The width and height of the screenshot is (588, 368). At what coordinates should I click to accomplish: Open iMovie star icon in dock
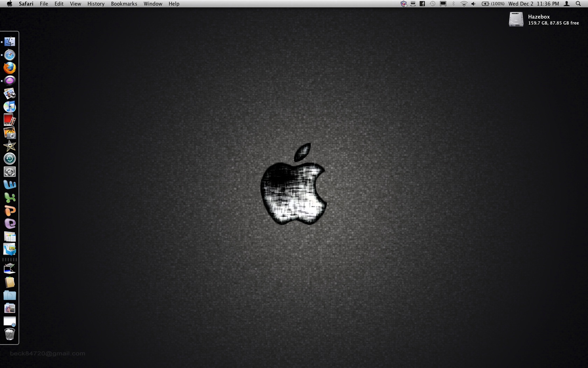tap(10, 146)
